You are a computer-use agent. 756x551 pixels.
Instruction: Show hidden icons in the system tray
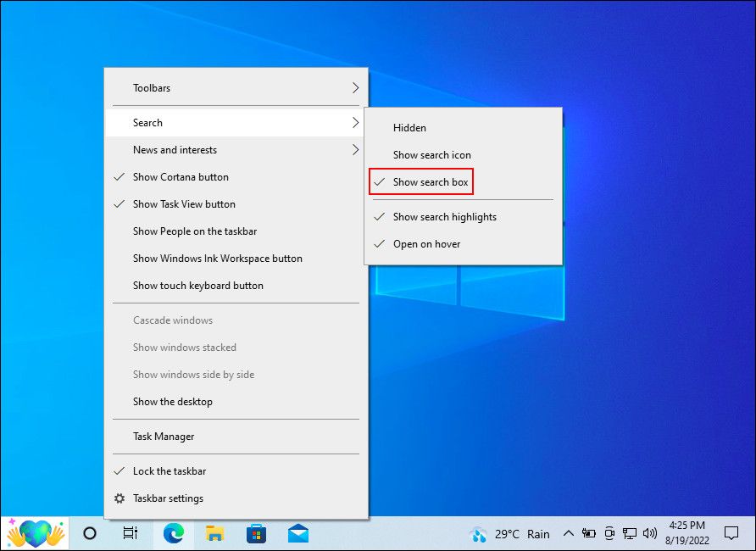pos(568,533)
